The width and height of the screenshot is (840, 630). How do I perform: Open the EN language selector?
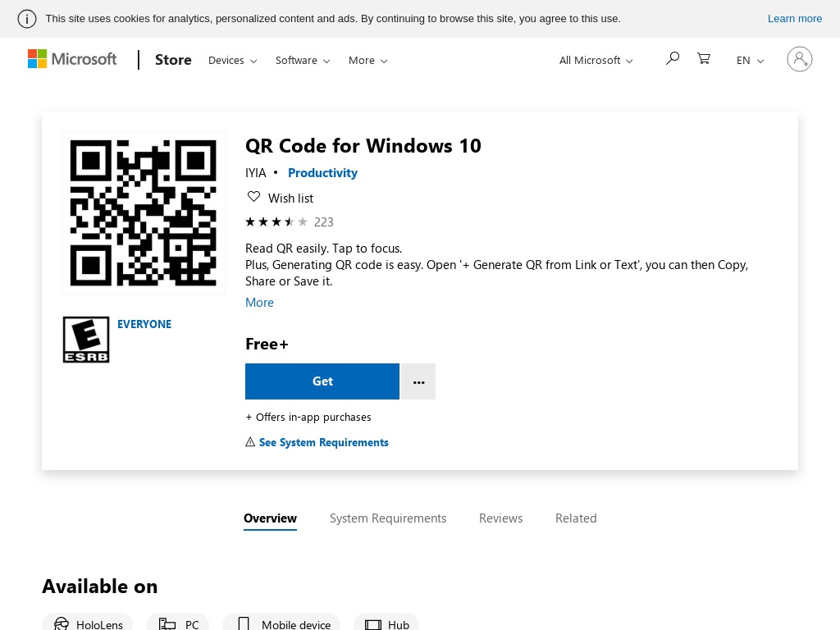pyautogui.click(x=750, y=61)
